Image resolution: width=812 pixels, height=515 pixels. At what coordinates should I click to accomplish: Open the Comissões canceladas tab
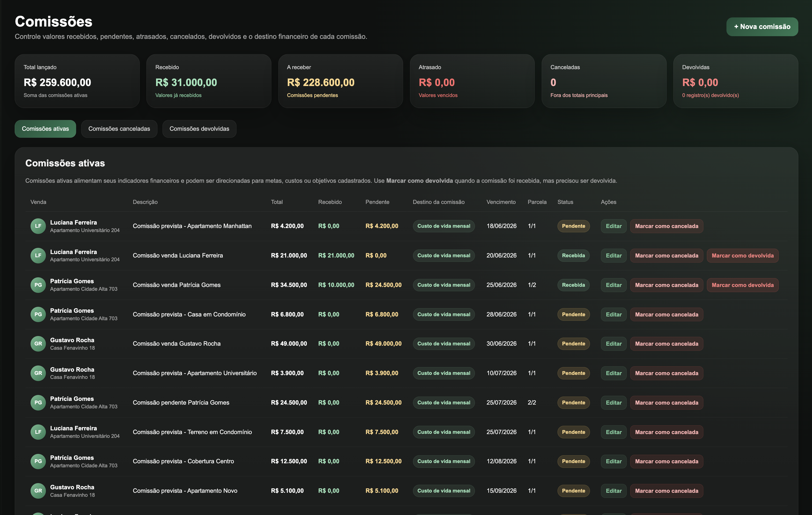[x=119, y=129]
